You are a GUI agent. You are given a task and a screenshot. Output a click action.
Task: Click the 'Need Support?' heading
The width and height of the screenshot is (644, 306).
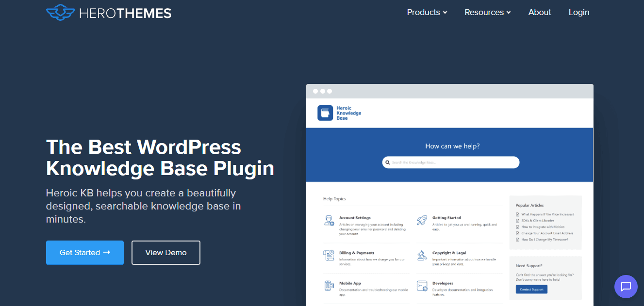(x=529, y=266)
